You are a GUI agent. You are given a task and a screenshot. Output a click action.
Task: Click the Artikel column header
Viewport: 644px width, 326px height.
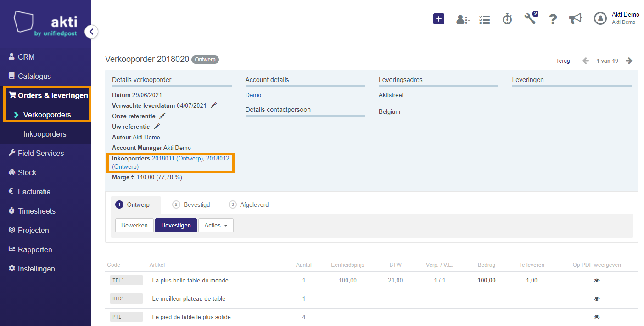click(x=157, y=265)
